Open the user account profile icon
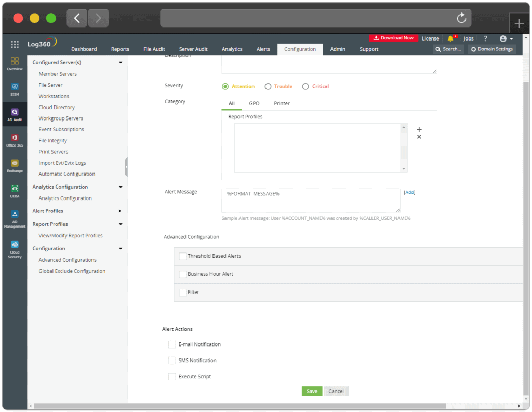Image resolution: width=532 pixels, height=412 pixels. [503, 38]
